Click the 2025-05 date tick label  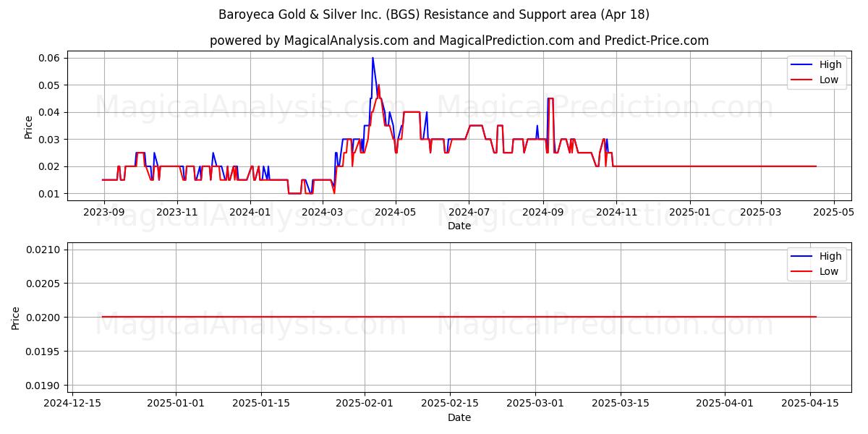tap(833, 212)
